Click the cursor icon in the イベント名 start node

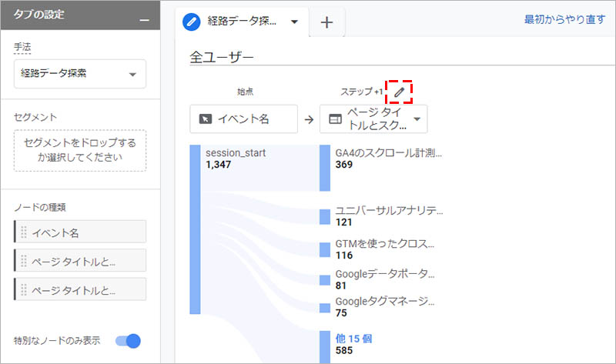[x=205, y=119]
